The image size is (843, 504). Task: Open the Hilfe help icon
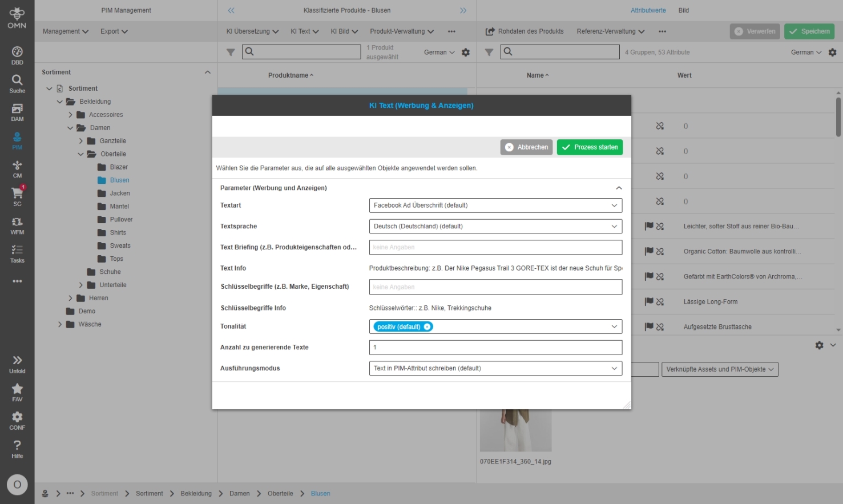click(17, 449)
